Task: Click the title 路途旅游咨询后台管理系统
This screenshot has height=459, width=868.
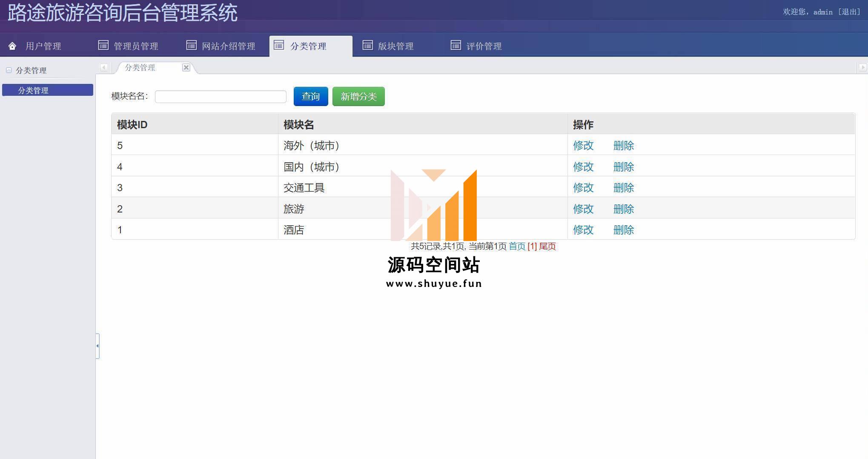Action: [123, 13]
